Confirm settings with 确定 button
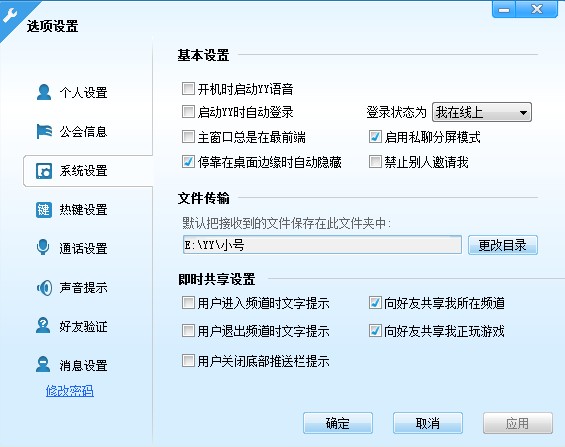The image size is (565, 447). (338, 423)
